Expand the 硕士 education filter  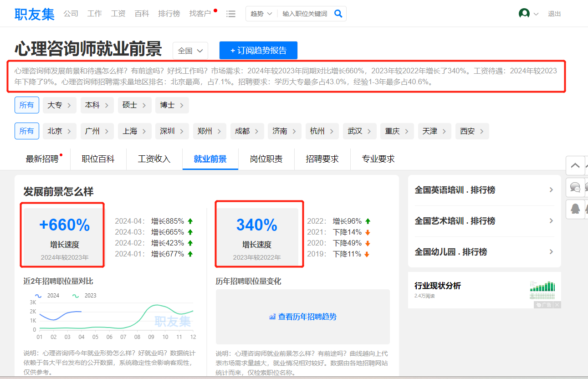(x=134, y=105)
